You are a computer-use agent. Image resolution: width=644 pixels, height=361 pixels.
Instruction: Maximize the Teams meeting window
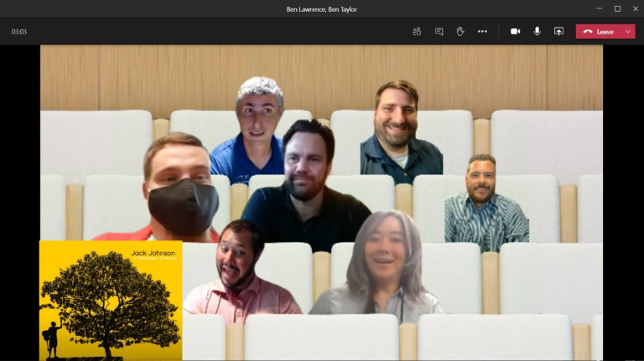[617, 9]
